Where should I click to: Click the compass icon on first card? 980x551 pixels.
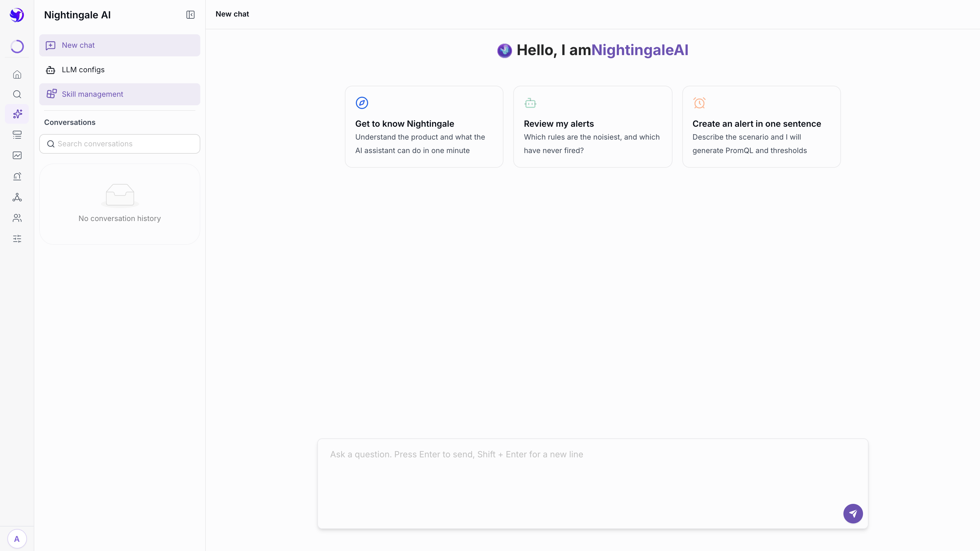point(362,103)
